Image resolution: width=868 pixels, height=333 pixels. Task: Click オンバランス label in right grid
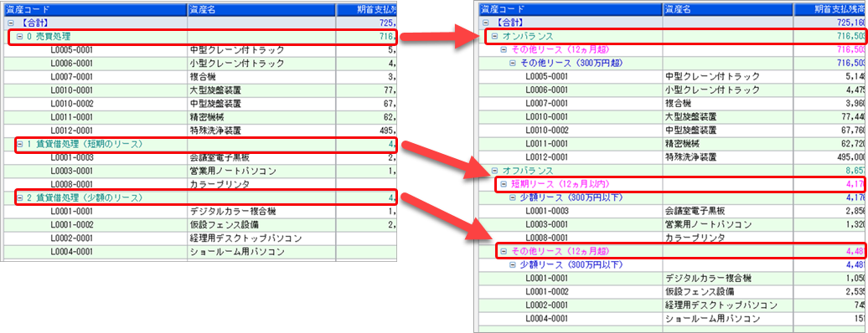coord(527,36)
